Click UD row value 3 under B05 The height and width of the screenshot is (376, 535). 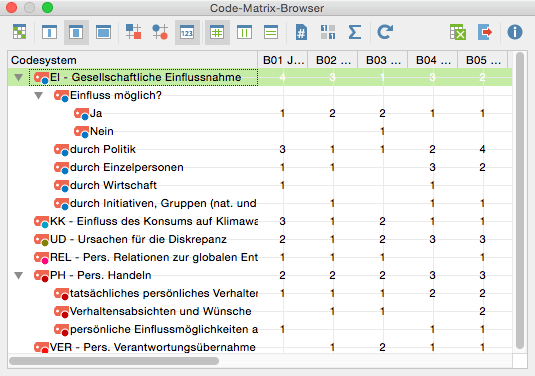pos(482,240)
